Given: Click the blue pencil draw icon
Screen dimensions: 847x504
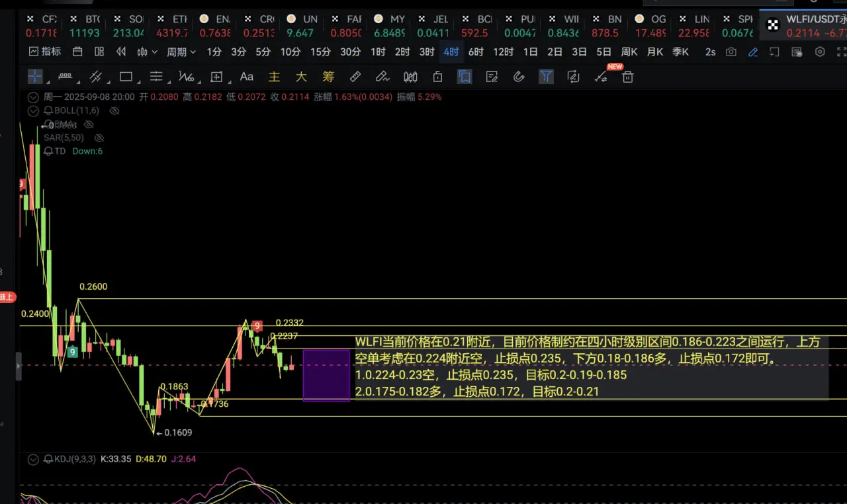Looking at the screenshot, I should (x=753, y=52).
